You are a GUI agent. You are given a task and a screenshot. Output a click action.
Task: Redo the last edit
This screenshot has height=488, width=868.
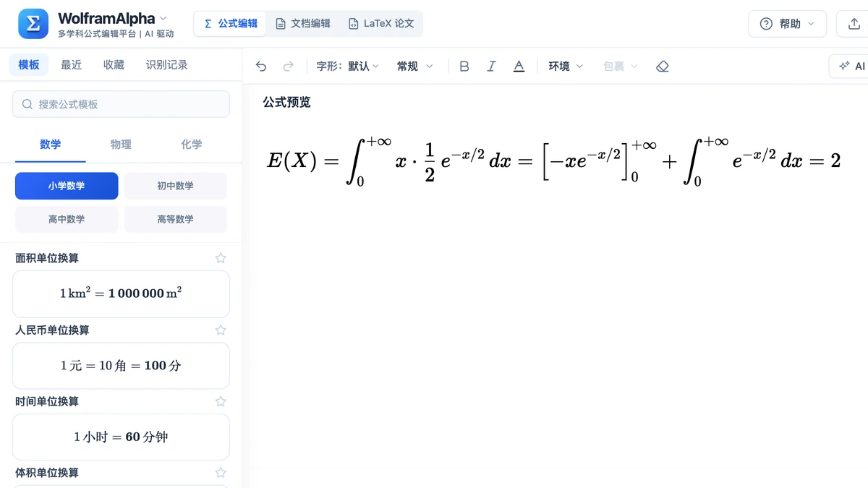point(288,67)
